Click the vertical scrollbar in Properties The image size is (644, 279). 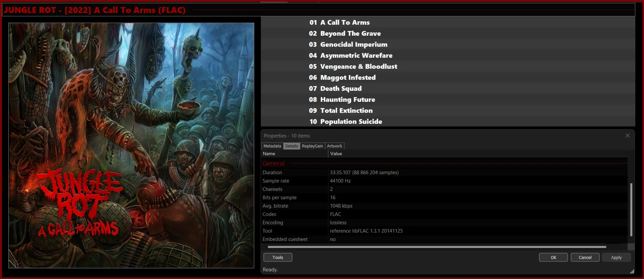click(631, 209)
